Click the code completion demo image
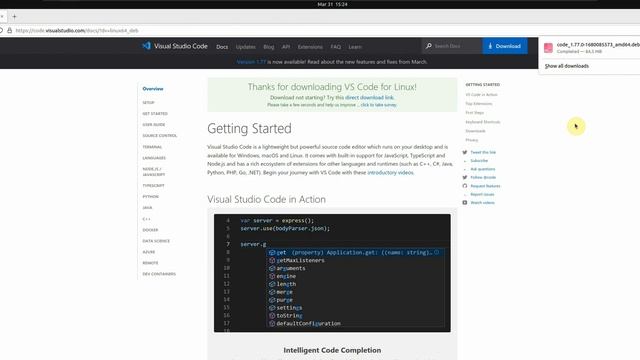Screen dimensions: 640x360 [x=332, y=273]
